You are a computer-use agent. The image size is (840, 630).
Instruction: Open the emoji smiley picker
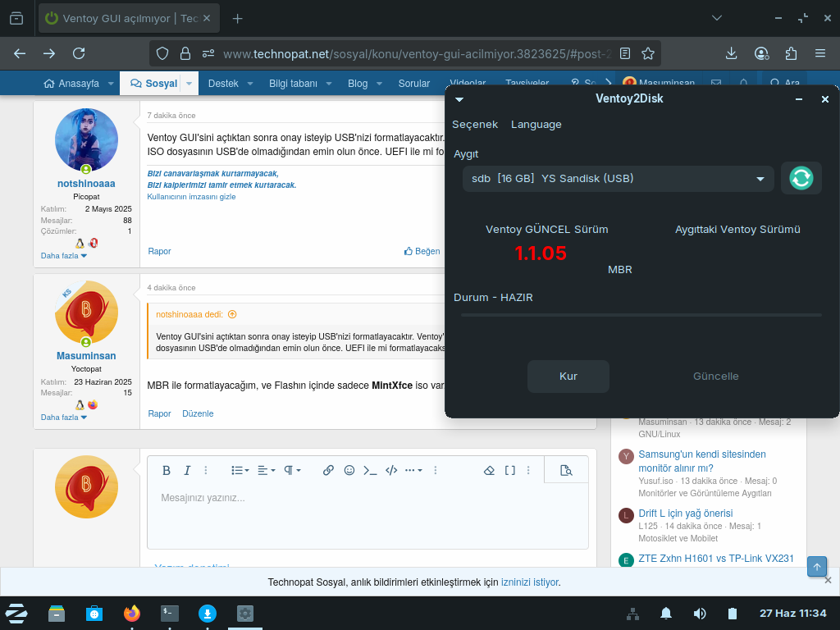click(349, 470)
